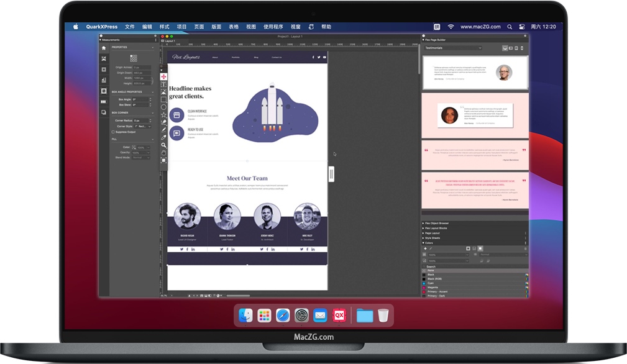This screenshot has width=627, height=364.
Task: Toggle desktop preview mode in Flex Page Builder
Action: coord(505,47)
